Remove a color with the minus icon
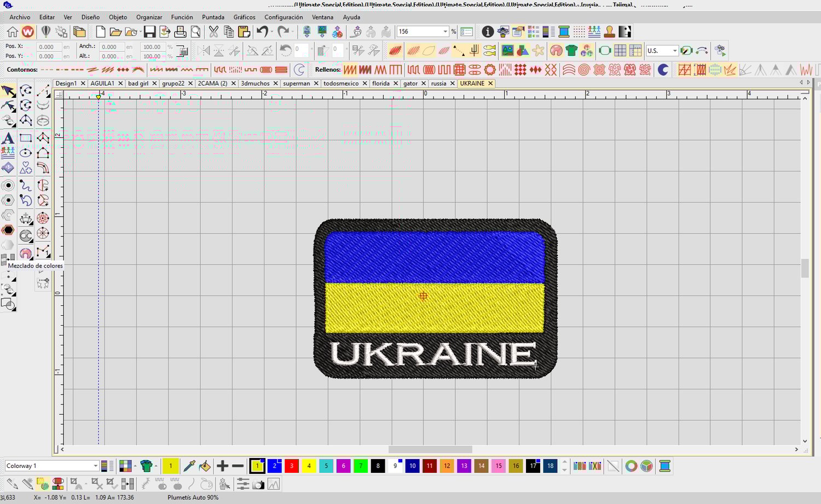Screen dimensions: 821x504 238,466
